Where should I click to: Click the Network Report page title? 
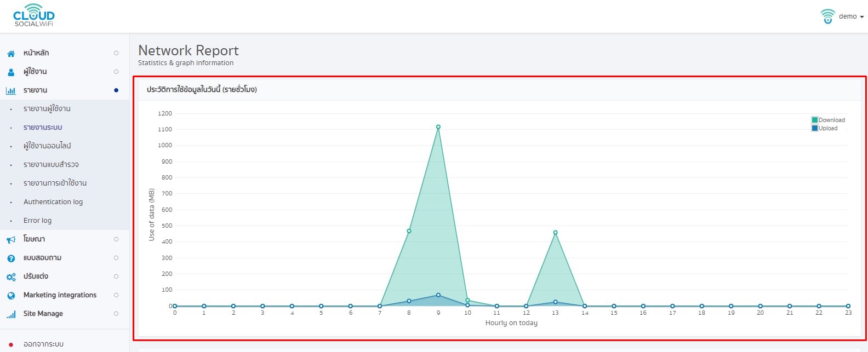(189, 50)
